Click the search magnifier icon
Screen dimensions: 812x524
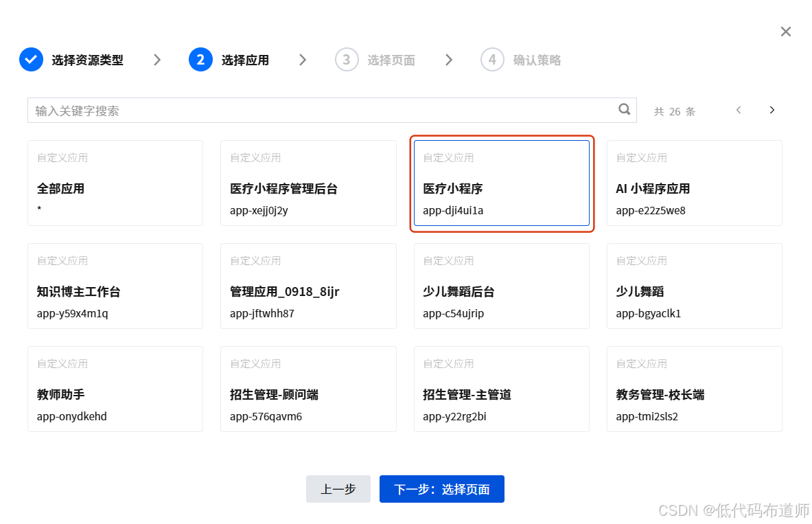pyautogui.click(x=624, y=109)
